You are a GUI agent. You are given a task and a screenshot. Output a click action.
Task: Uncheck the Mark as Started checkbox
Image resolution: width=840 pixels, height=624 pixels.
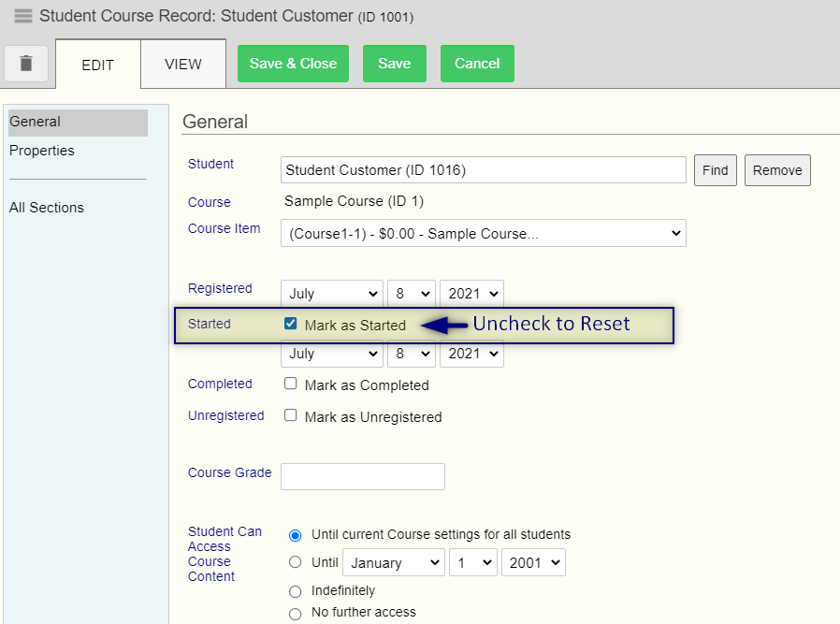point(290,324)
